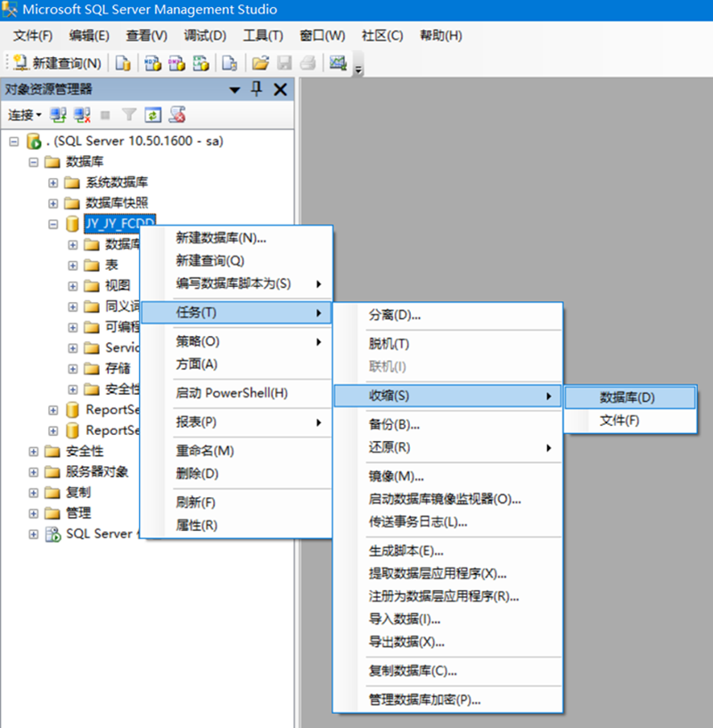Expand the 安全性 root folder

click(34, 451)
